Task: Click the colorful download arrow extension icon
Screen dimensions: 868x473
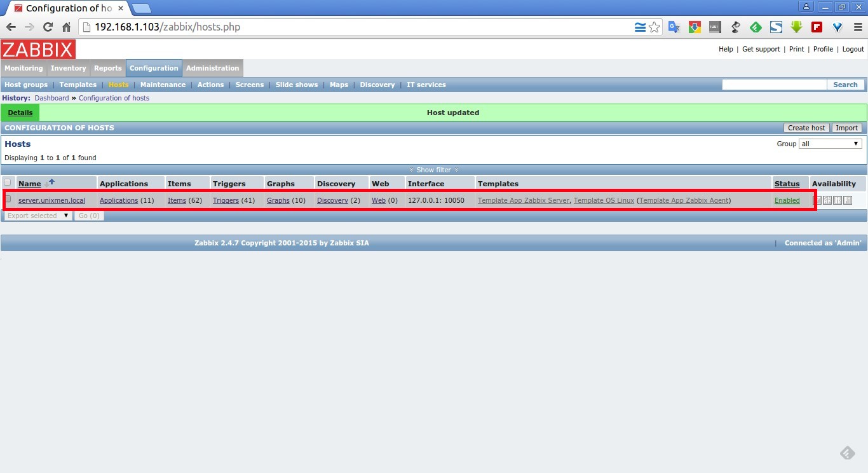Action: click(695, 27)
